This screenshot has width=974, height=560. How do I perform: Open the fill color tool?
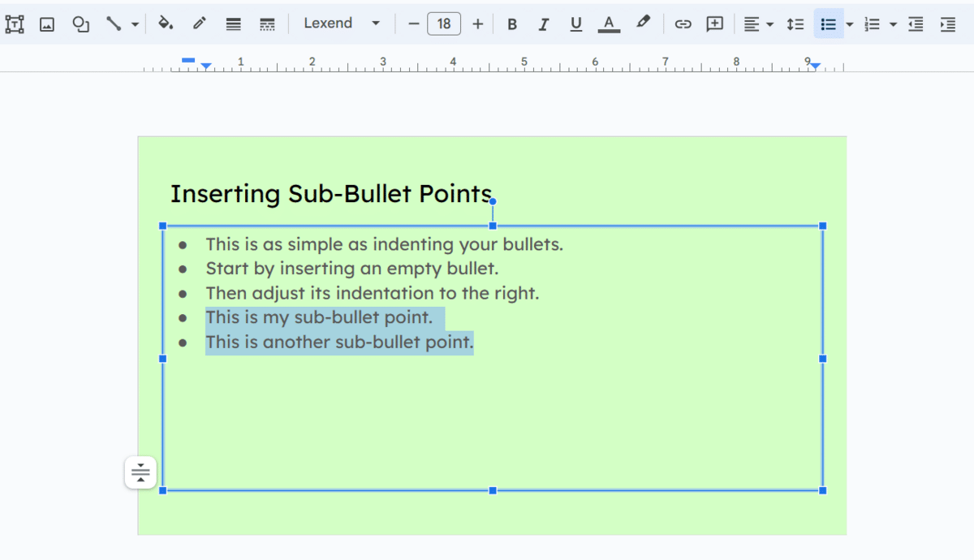coord(165,24)
